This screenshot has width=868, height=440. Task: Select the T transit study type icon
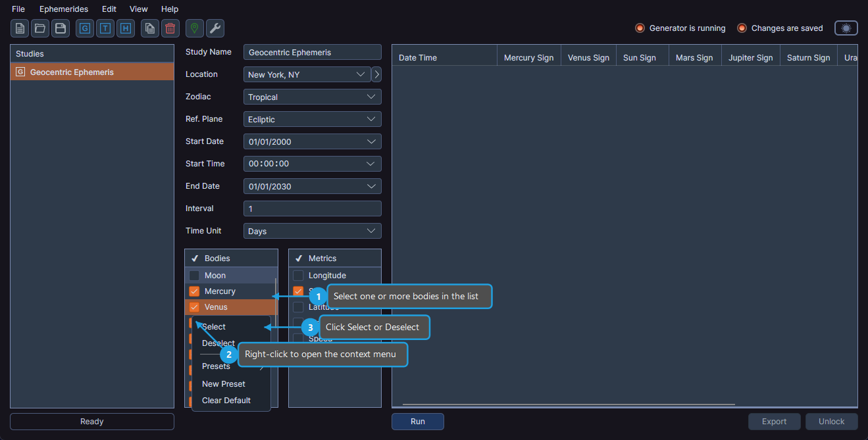pyautogui.click(x=105, y=28)
